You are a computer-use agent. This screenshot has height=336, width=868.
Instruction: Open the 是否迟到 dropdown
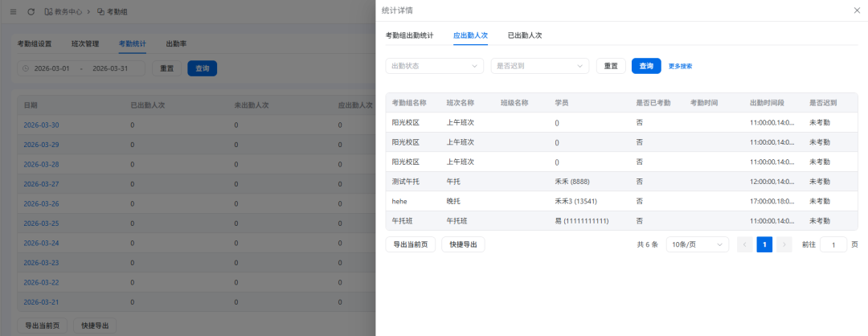tap(539, 66)
